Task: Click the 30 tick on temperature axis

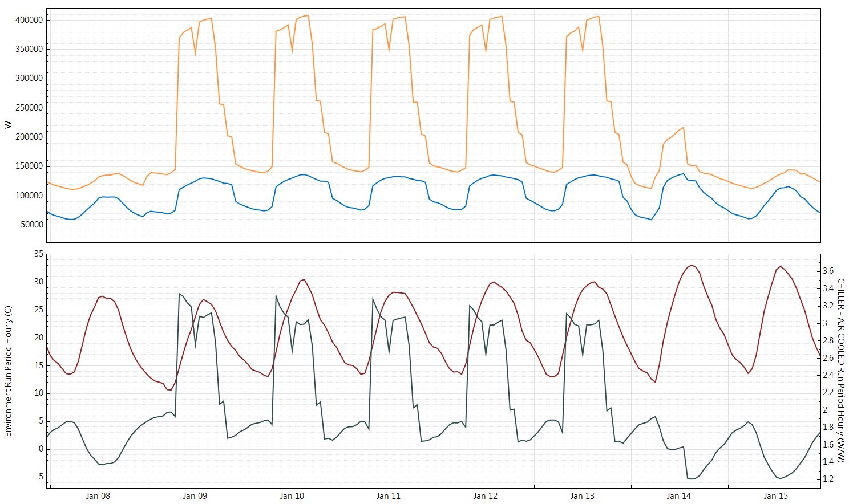Action: click(x=38, y=282)
